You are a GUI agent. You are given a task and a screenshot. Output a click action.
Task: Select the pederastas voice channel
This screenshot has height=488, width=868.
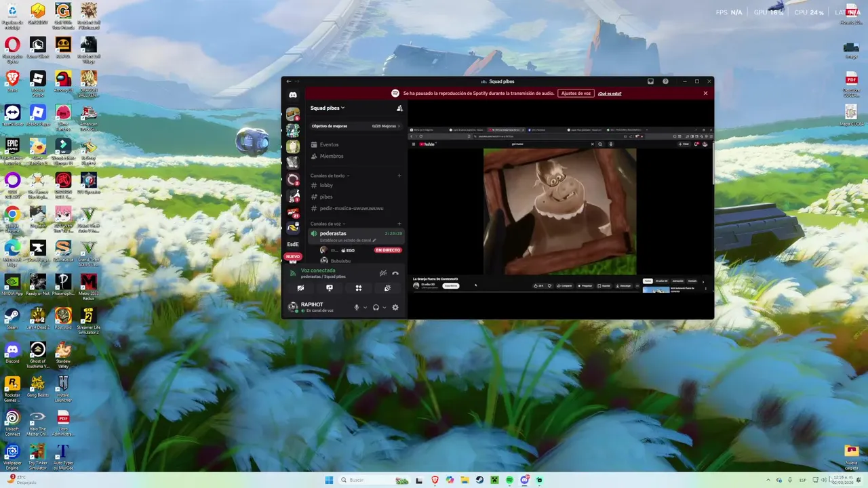355,235
